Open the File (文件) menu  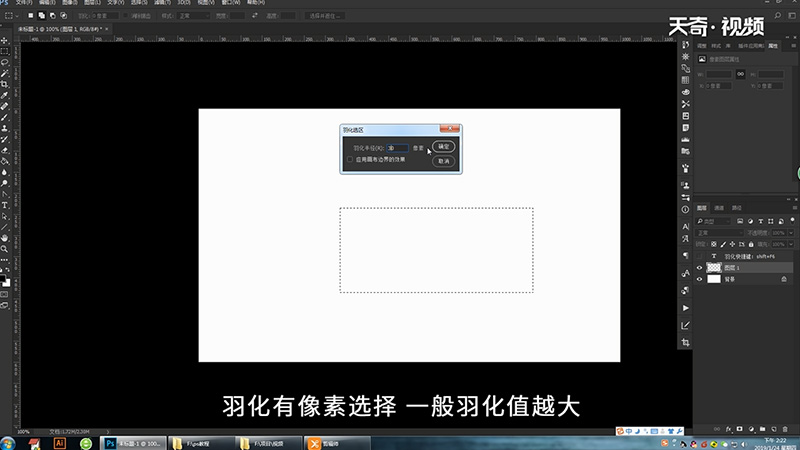point(24,3)
